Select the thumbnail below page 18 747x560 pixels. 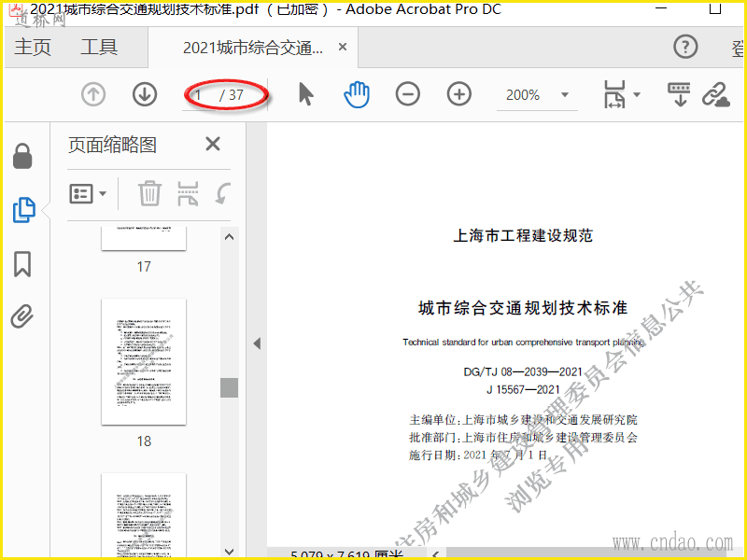[x=144, y=514]
